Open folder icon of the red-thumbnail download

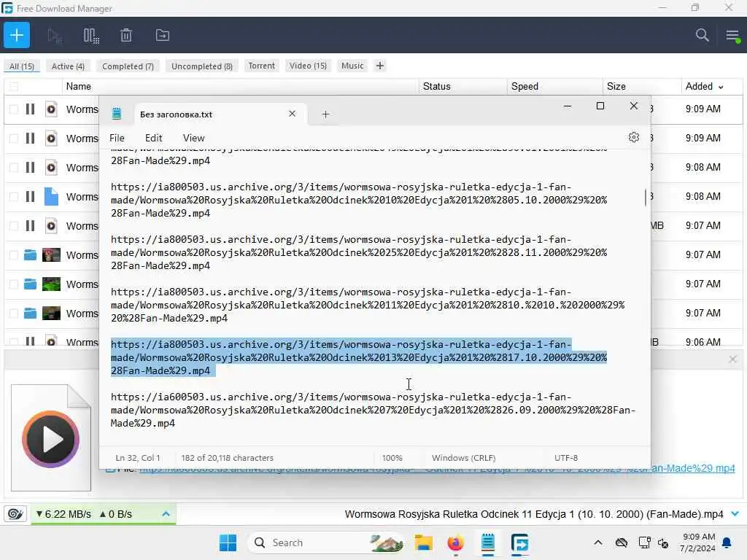click(30, 254)
